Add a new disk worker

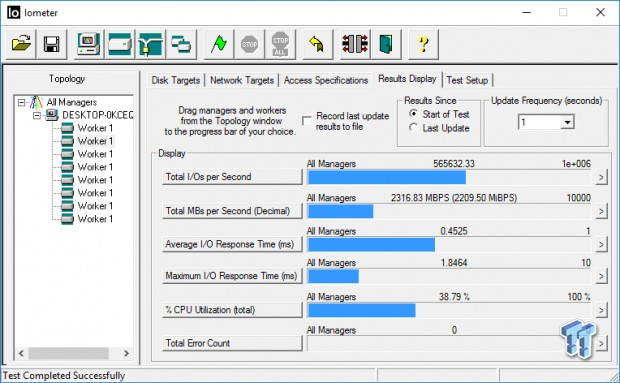point(119,44)
